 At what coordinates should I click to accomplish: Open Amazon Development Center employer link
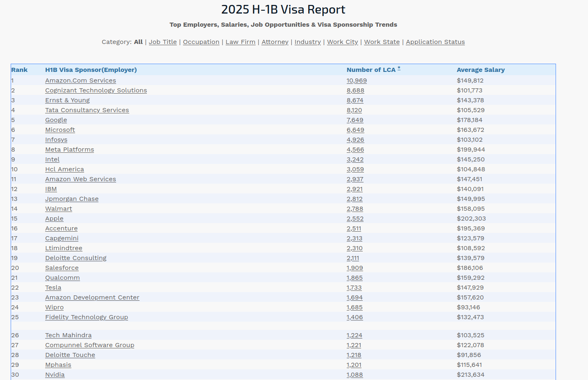click(92, 297)
